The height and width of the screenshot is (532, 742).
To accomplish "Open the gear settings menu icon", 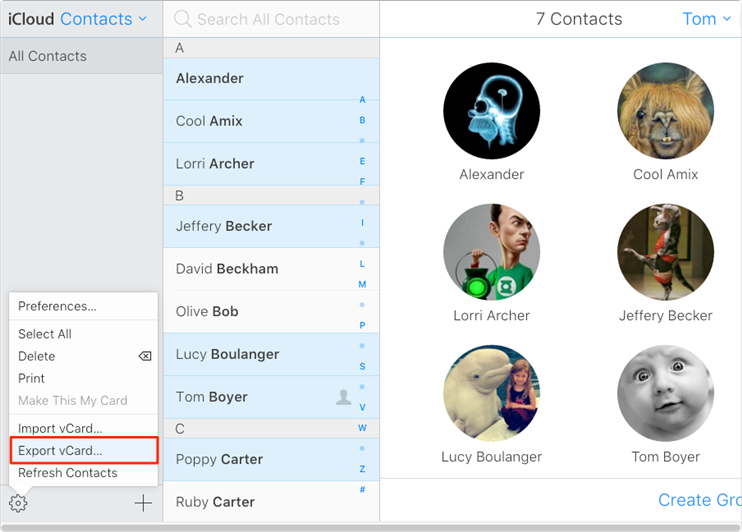I will pos(18,503).
